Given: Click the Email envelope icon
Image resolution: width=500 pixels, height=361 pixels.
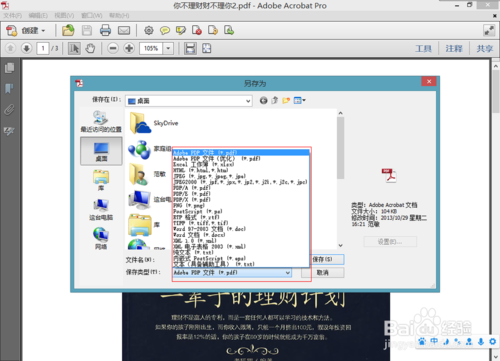Looking at the screenshot, I should 124,31.
